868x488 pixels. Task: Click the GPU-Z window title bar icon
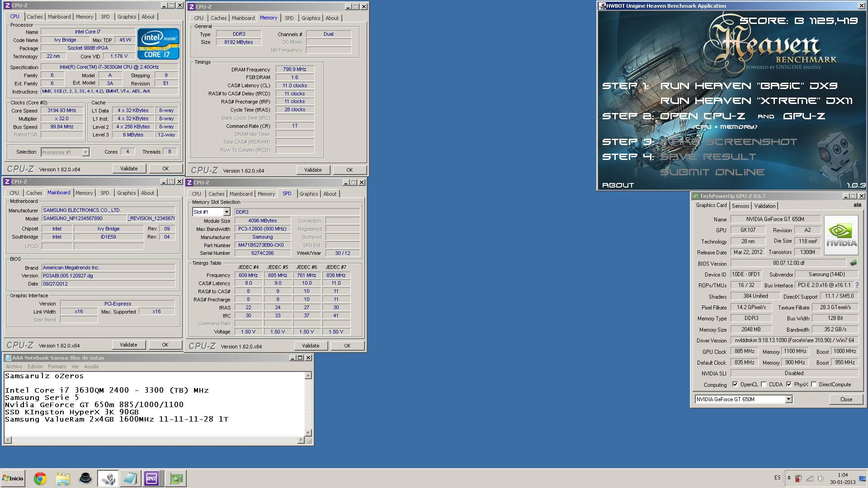pos(695,196)
